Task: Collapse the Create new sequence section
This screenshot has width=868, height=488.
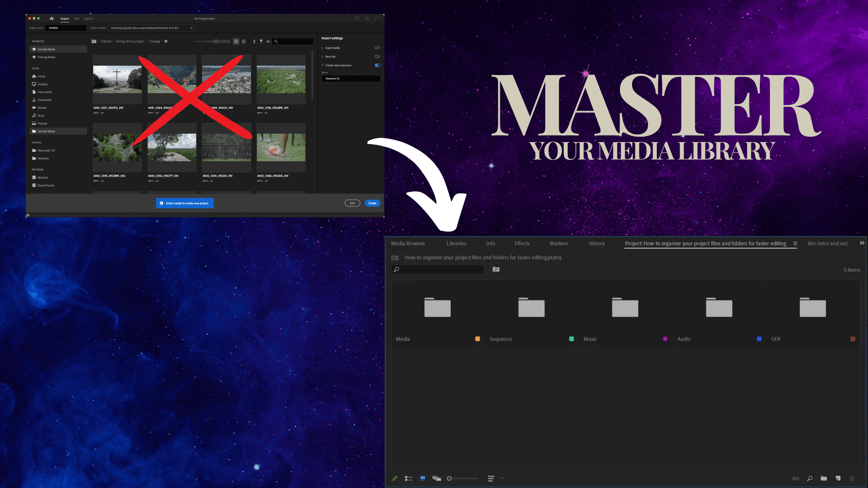Action: pos(323,65)
